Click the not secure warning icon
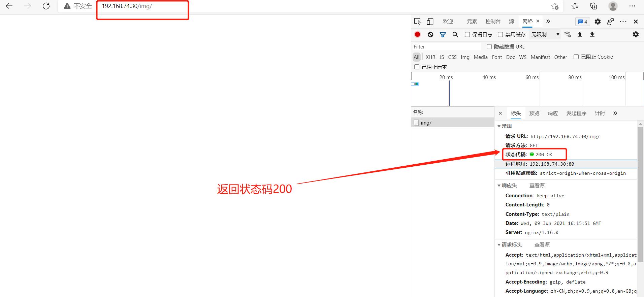This screenshot has width=644, height=297. [67, 6]
